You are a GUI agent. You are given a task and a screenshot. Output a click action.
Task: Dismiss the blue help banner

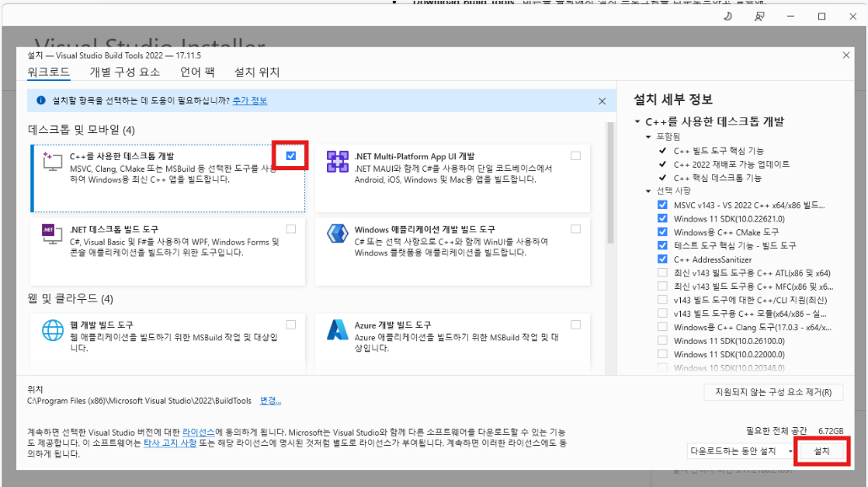[602, 101]
